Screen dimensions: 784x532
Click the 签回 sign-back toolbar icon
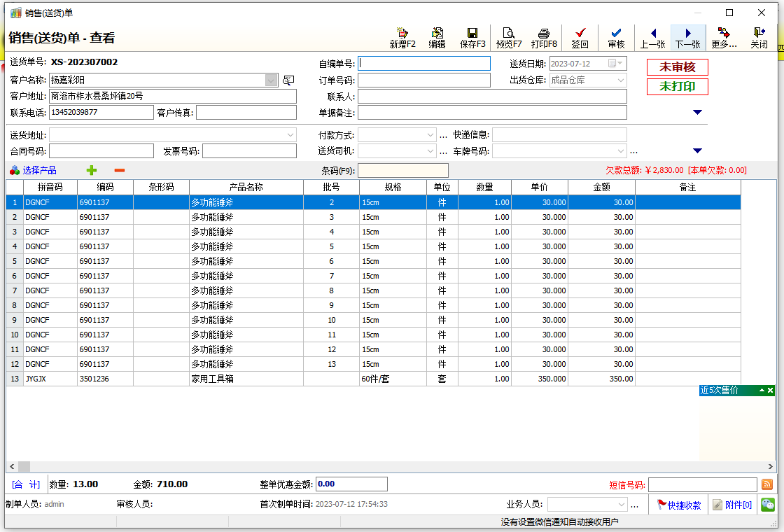tap(580, 38)
